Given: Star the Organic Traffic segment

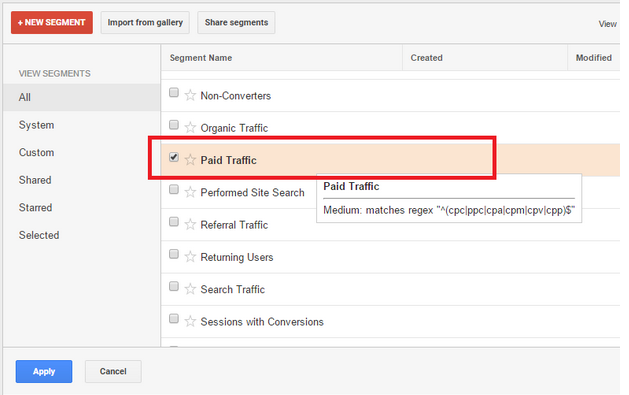Looking at the screenshot, I should tap(190, 128).
